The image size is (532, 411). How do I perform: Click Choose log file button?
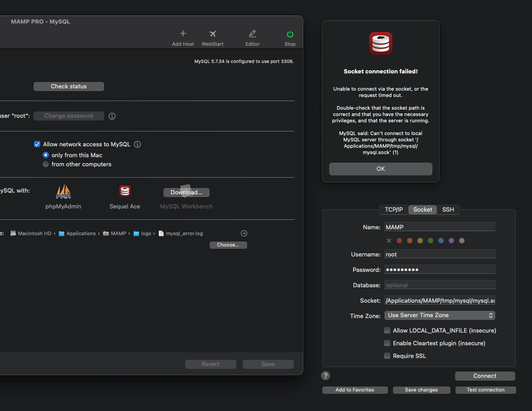point(228,245)
